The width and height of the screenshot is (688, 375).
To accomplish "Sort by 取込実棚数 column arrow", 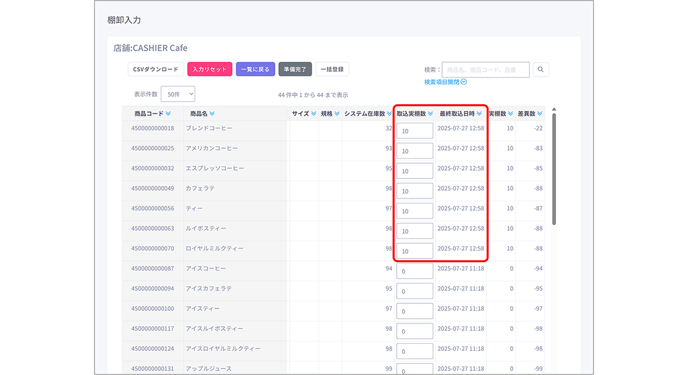I will (430, 114).
